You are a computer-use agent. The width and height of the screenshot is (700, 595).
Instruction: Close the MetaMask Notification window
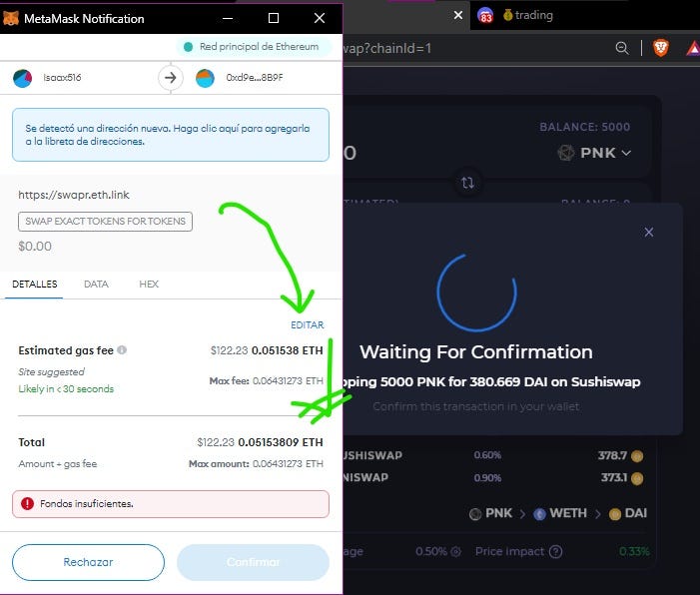pos(320,18)
